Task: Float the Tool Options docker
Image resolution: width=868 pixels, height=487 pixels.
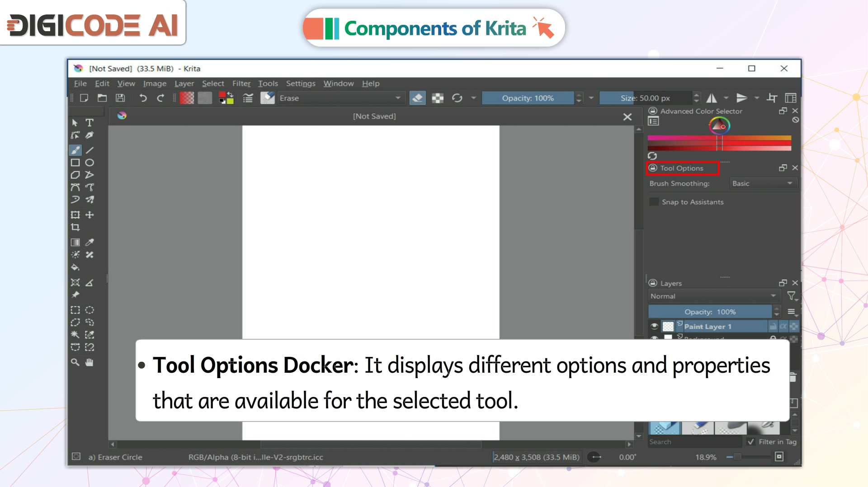Action: [x=783, y=168]
